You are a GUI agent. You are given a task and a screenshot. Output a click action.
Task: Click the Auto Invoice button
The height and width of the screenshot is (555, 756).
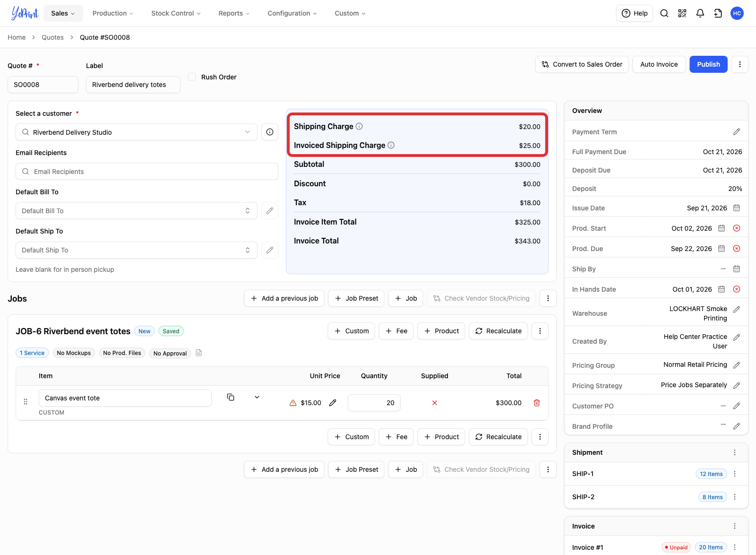click(x=659, y=64)
